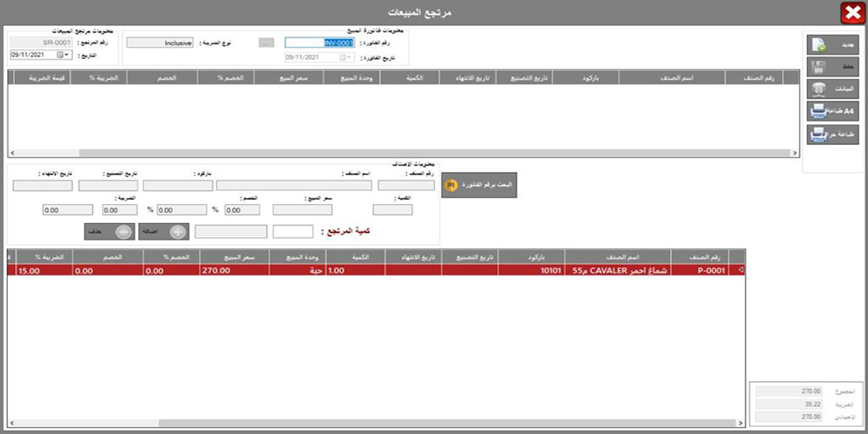
Task: Click the Delete (حذف) minus button
Action: (x=108, y=232)
